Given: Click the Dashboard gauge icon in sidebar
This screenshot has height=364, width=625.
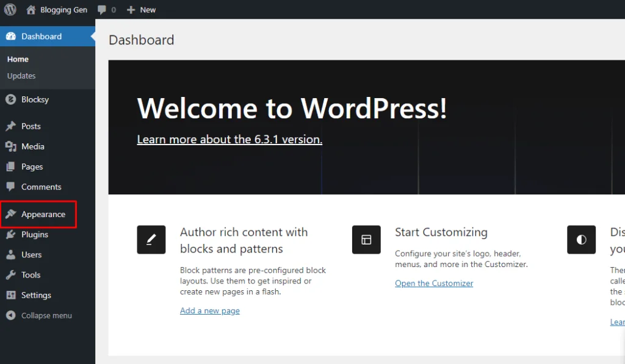Looking at the screenshot, I should click(11, 36).
